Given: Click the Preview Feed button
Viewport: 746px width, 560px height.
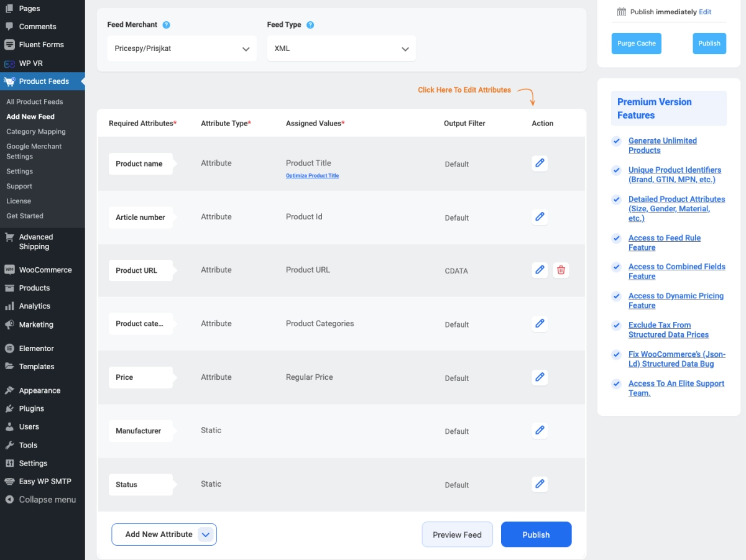Looking at the screenshot, I should 457,535.
